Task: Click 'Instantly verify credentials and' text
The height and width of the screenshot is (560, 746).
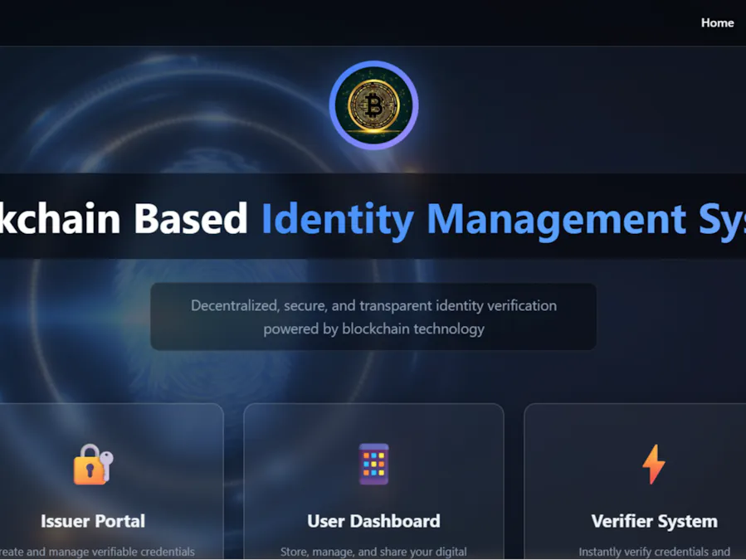Action: click(x=654, y=551)
